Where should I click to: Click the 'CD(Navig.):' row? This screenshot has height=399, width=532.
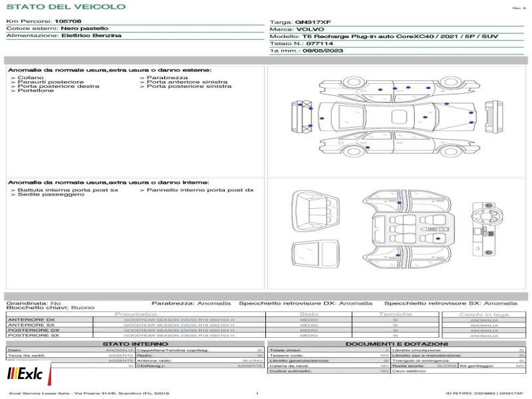click(200, 366)
